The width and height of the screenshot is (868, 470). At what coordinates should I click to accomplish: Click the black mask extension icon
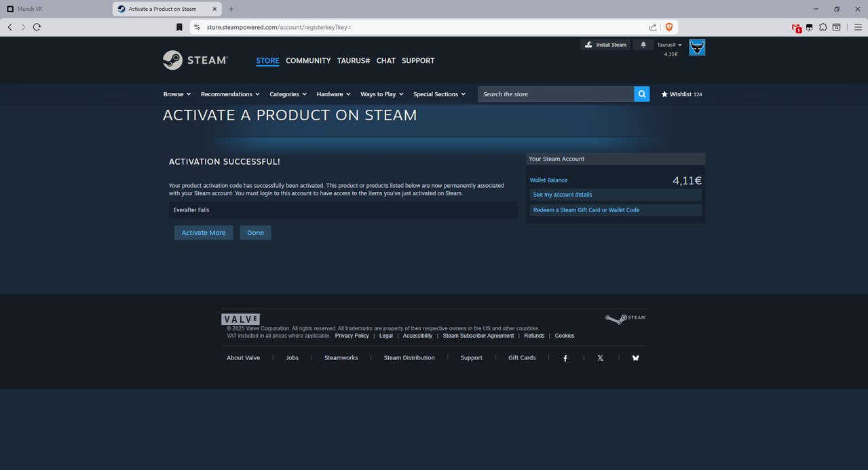coord(810,27)
